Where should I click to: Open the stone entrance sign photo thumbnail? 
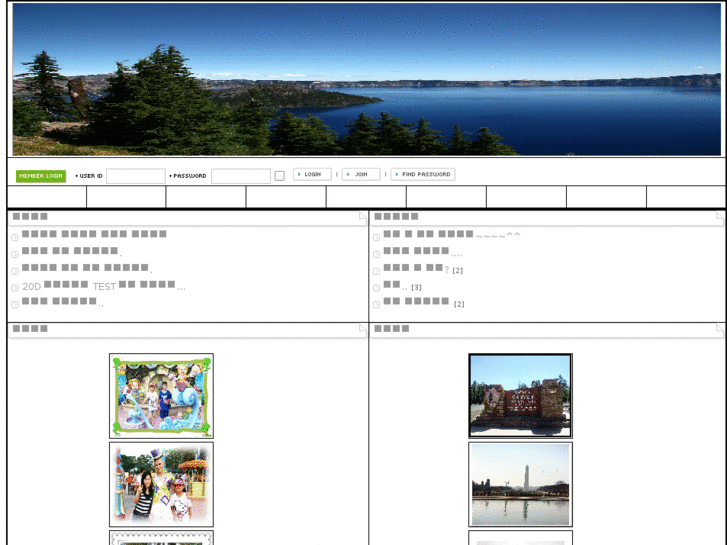tap(520, 395)
